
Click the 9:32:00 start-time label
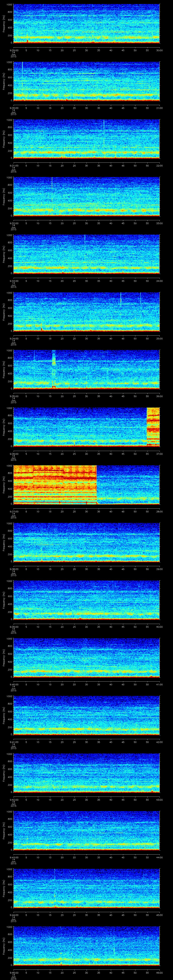pyautogui.click(x=14, y=223)
